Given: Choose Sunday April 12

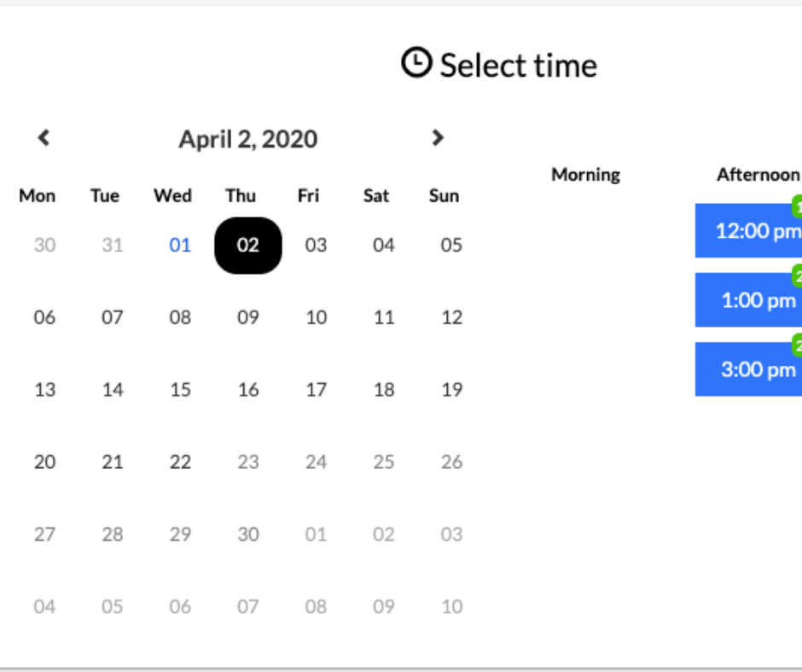Looking at the screenshot, I should coord(451,317).
